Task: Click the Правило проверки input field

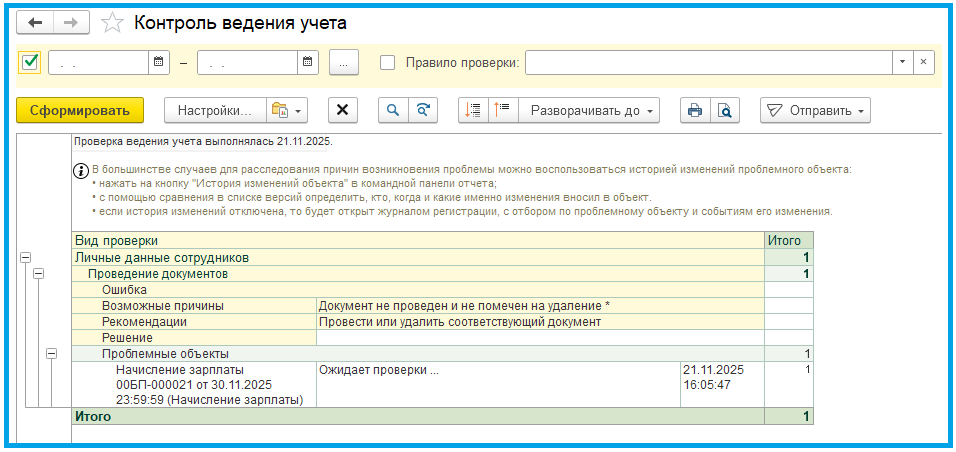Action: [708, 62]
